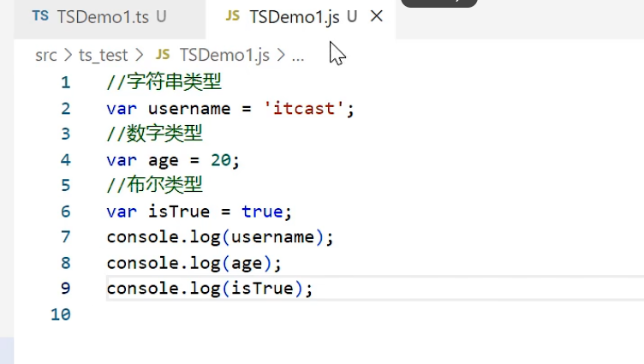This screenshot has height=364, width=644.
Task: Click the username variable in line 2
Action: click(189, 109)
